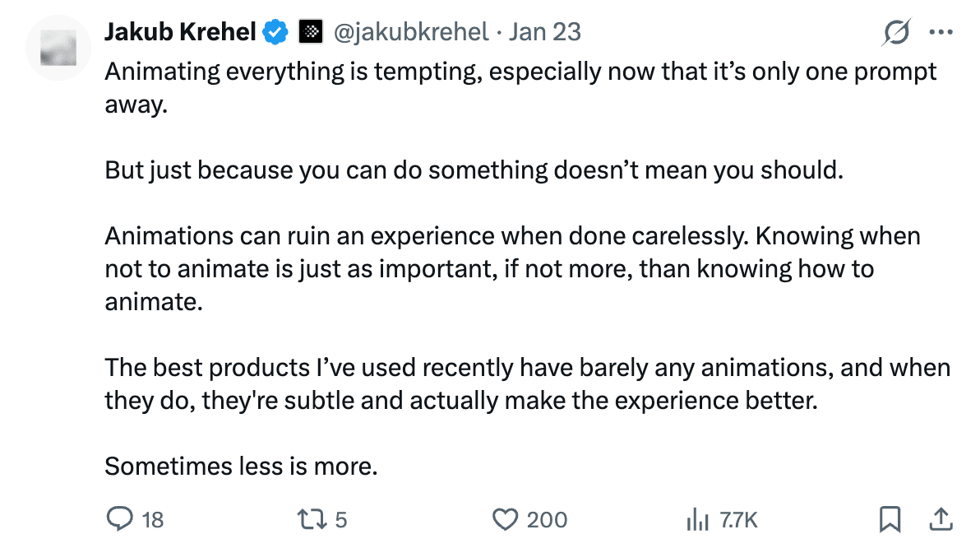Click the "Animating everything is tempting" opening line

(x=296, y=72)
